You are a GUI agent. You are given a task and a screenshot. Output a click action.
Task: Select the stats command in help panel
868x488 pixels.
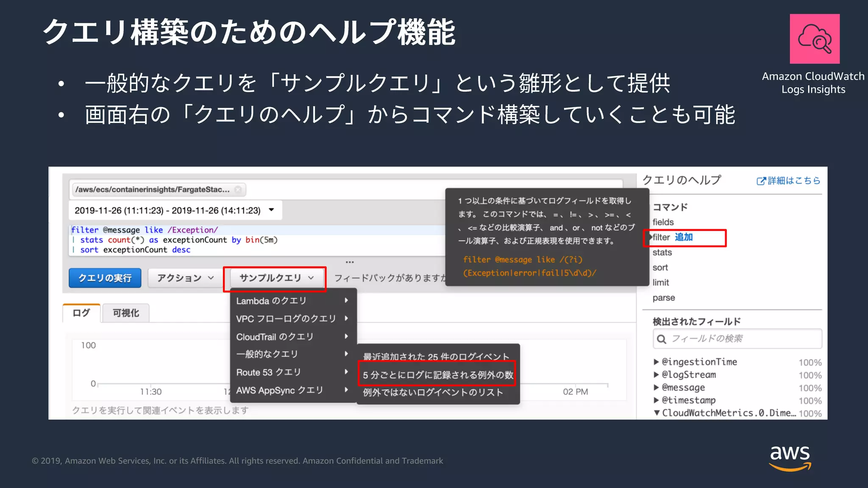pos(662,252)
